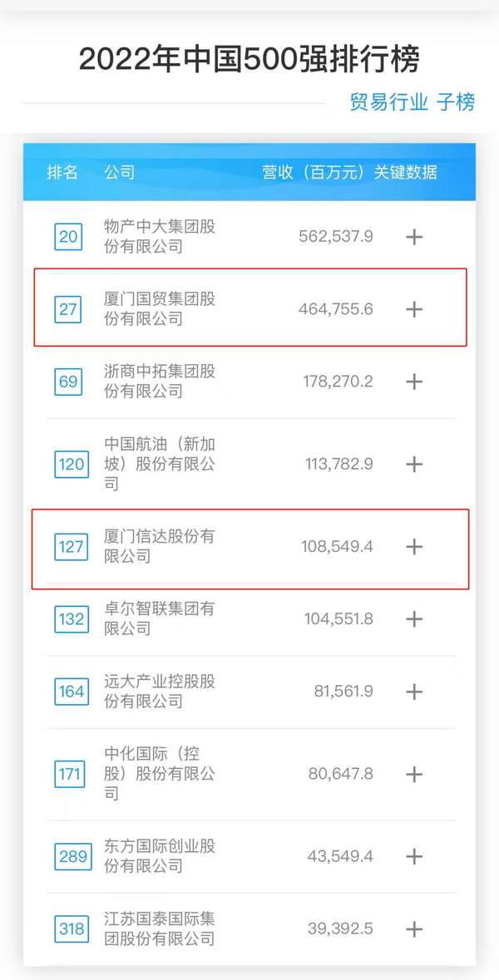This screenshot has height=980, width=499.
Task: Expand key data for 远大产业控股
Action: point(413,692)
